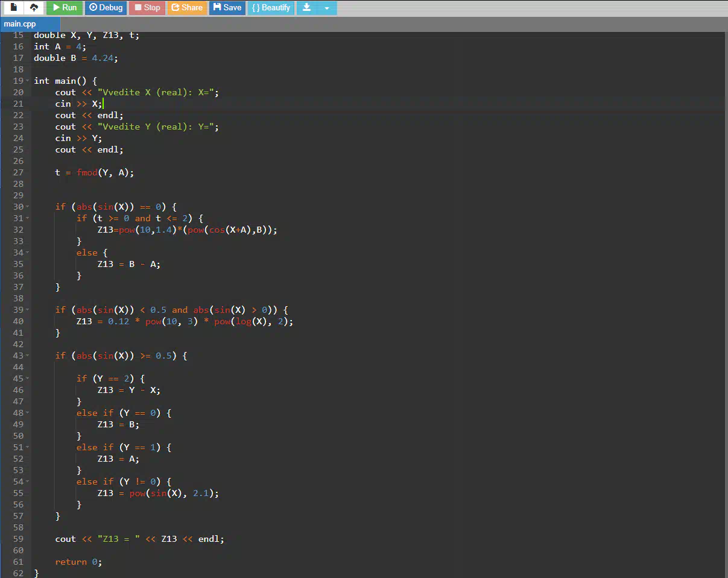Click the line "Z13 = B;"
The width and height of the screenshot is (728, 578).
[x=119, y=424]
